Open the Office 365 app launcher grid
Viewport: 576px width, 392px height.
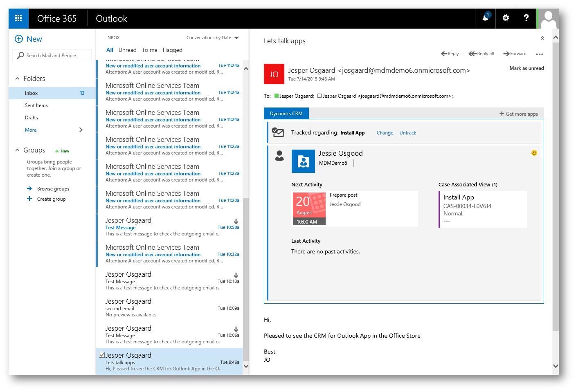[x=18, y=18]
